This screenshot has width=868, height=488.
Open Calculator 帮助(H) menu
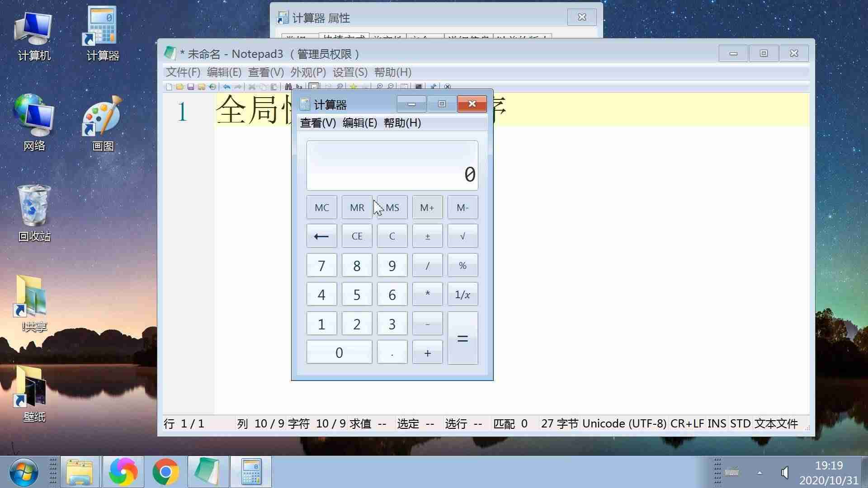402,123
